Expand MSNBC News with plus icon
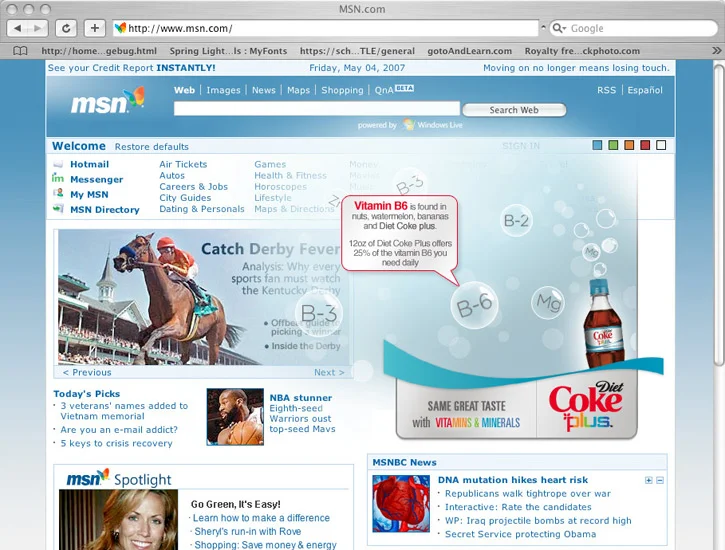Image resolution: width=725 pixels, height=550 pixels. pos(649,481)
